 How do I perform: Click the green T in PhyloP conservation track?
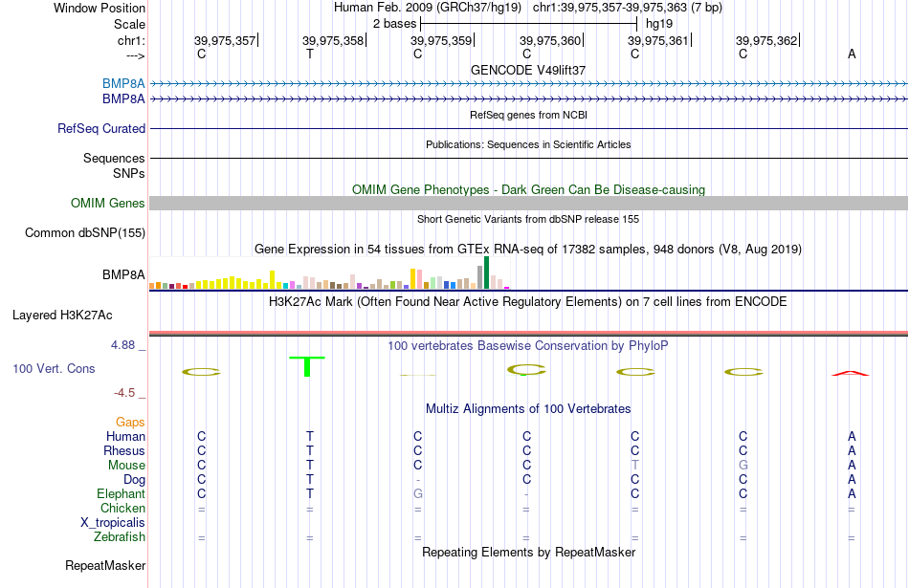coord(307,366)
